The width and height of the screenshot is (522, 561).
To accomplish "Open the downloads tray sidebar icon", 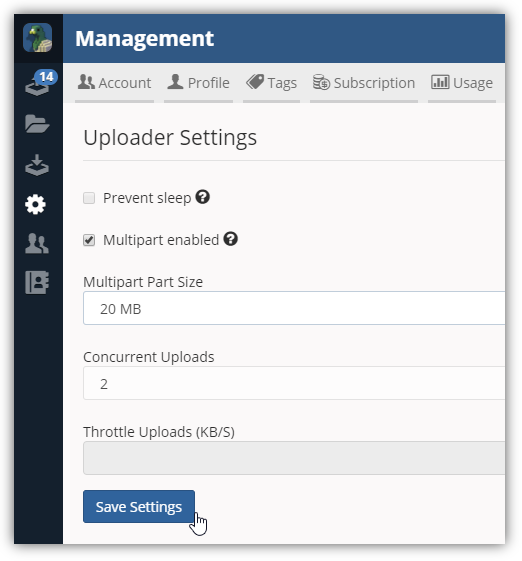I will coord(37,165).
